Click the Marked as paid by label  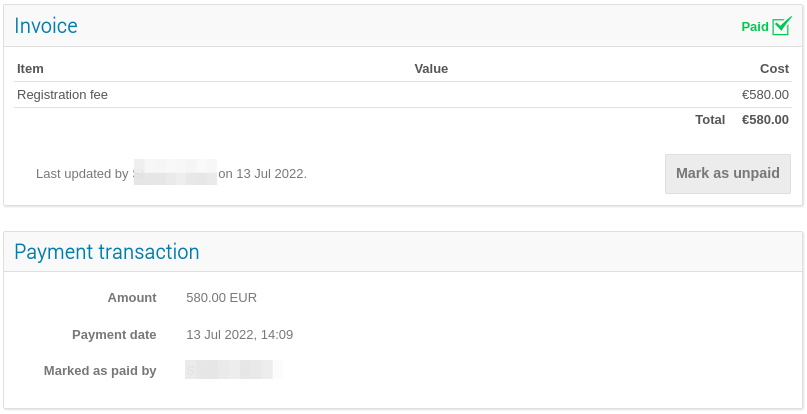click(x=100, y=371)
